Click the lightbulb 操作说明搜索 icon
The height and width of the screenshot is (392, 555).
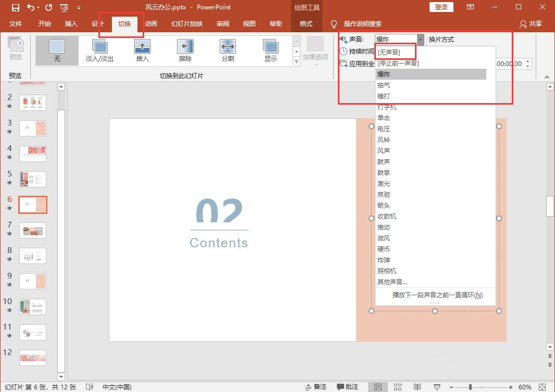(x=333, y=24)
